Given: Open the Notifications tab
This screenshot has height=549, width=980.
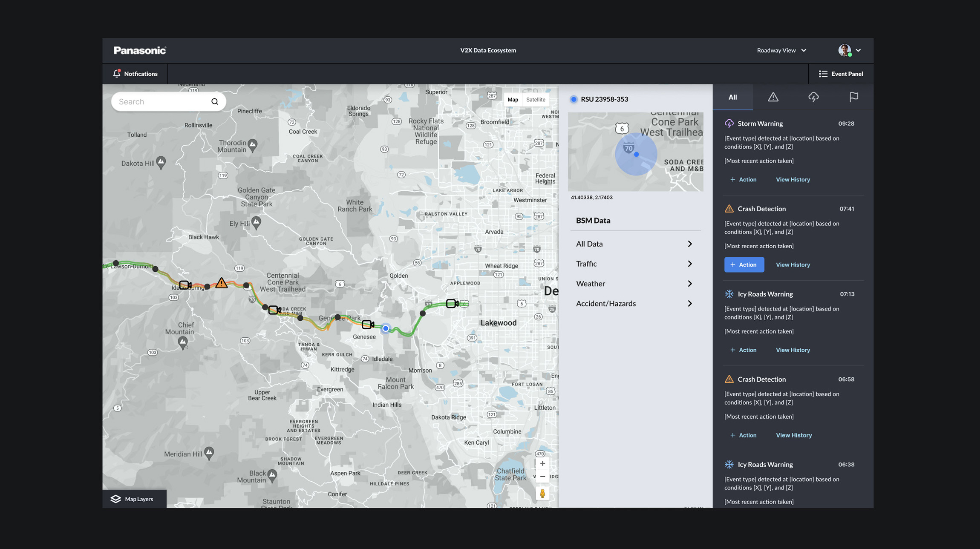Looking at the screenshot, I should click(x=135, y=74).
